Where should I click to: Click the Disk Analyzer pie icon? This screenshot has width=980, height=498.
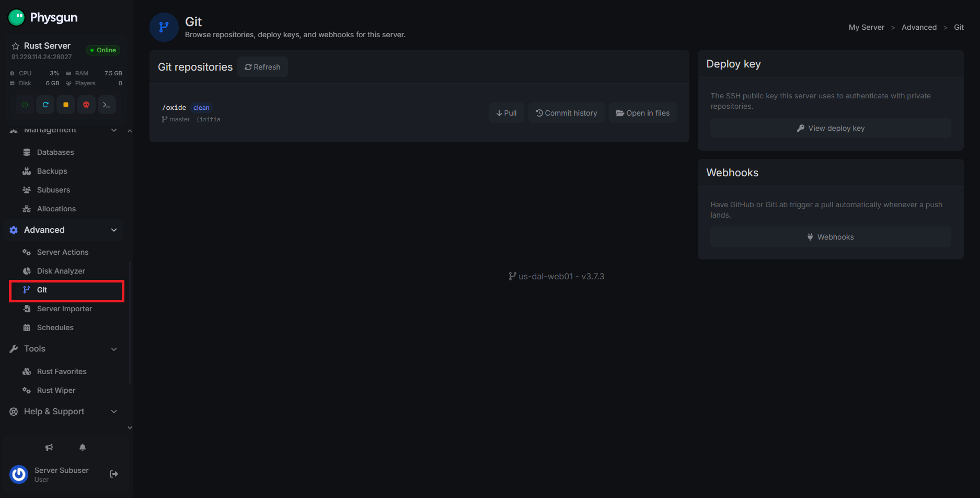(27, 271)
